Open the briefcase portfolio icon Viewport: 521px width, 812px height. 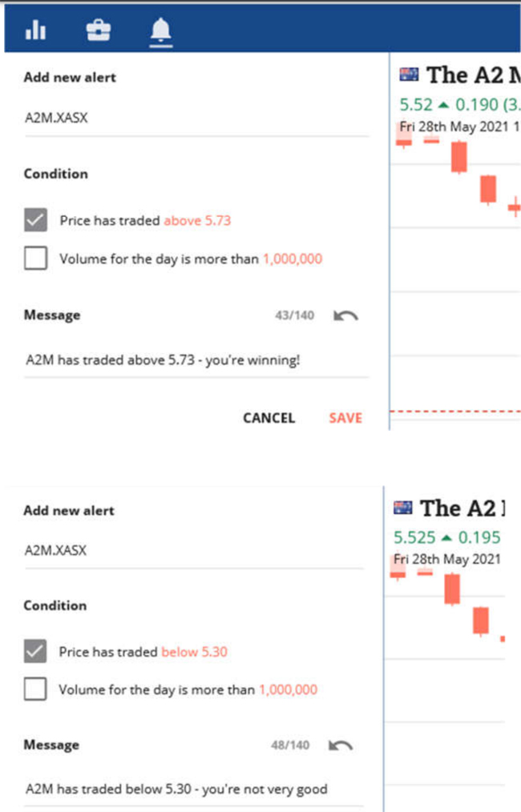click(98, 30)
